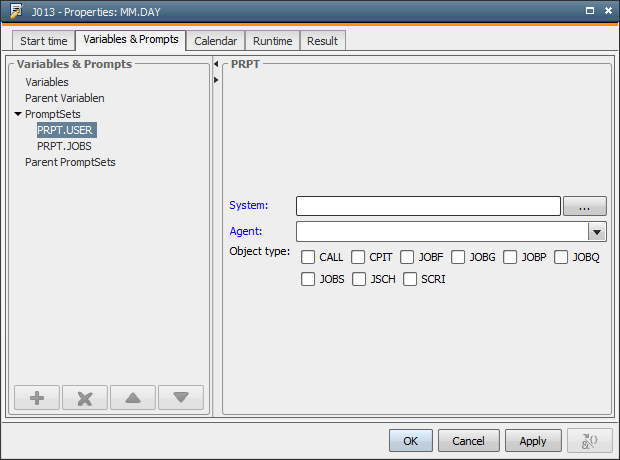Select PRPT.JOBS in the tree
620x460 pixels.
coord(64,146)
